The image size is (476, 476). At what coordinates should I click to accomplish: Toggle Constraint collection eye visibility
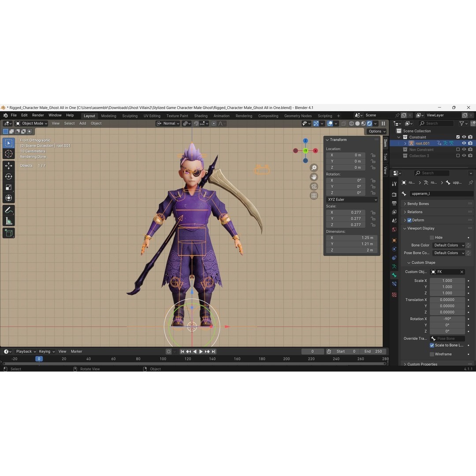point(464,137)
